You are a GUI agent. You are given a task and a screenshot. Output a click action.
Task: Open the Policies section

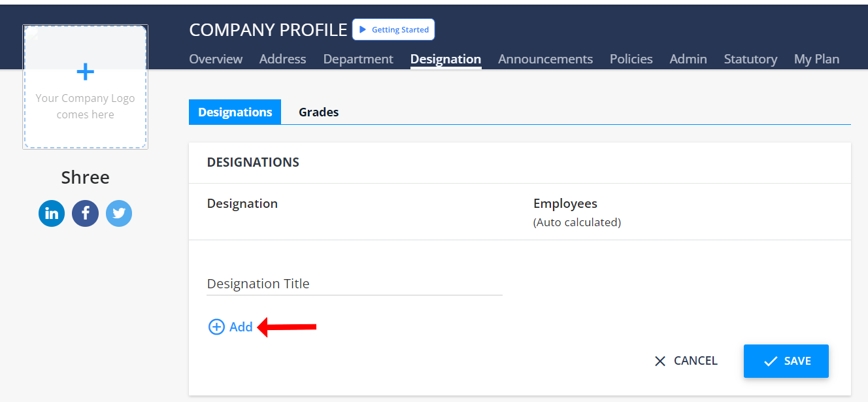[631, 59]
